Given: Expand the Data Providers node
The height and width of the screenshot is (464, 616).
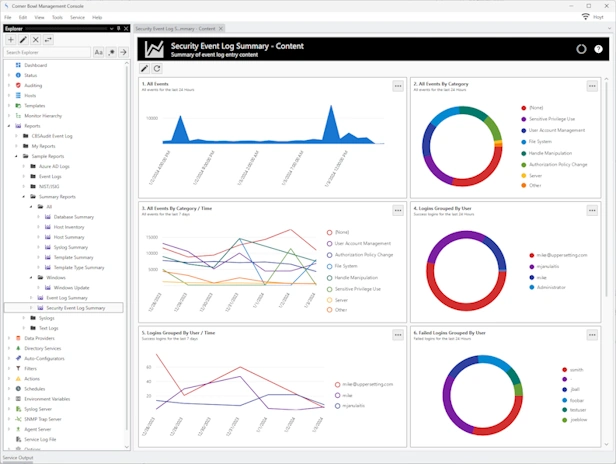Looking at the screenshot, I should point(9,338).
